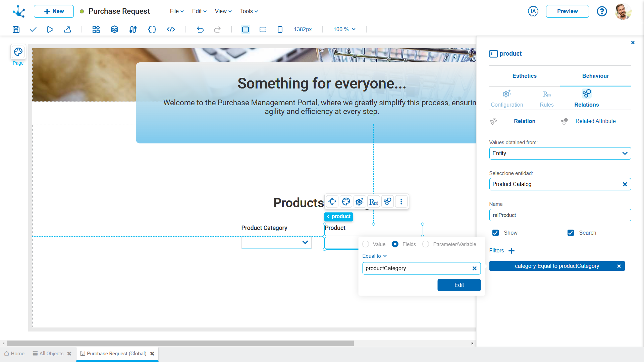The height and width of the screenshot is (362, 644).
Task: Uncheck the Show checkbox
Action: click(495, 233)
